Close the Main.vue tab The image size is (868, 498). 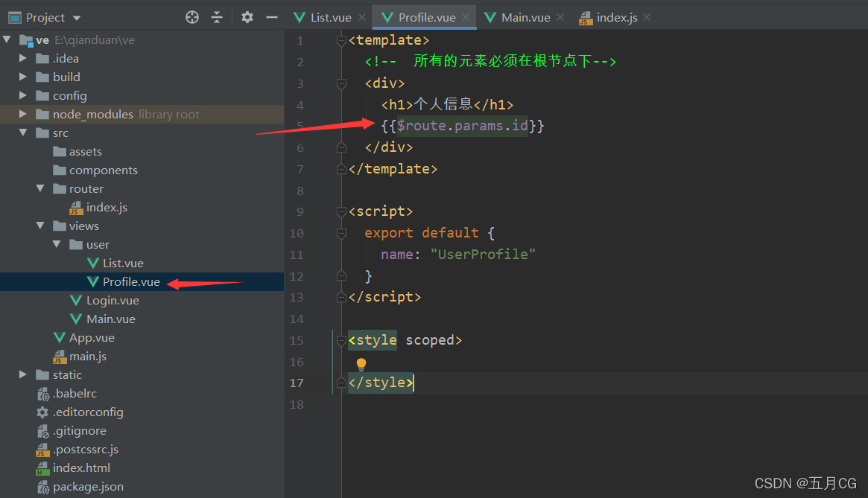click(560, 17)
